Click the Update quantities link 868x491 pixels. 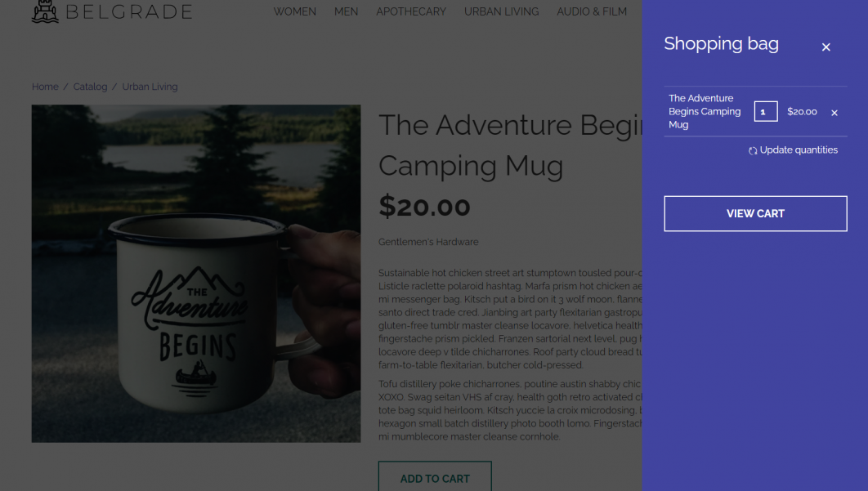pyautogui.click(x=799, y=150)
